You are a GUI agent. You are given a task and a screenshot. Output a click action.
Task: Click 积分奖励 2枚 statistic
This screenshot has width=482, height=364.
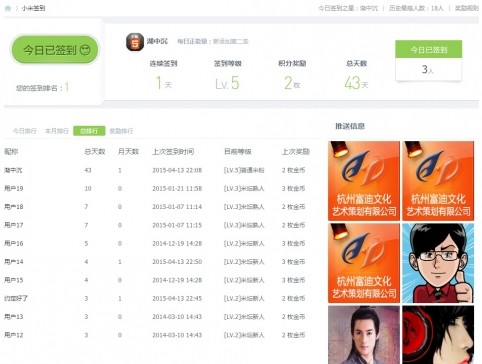292,75
